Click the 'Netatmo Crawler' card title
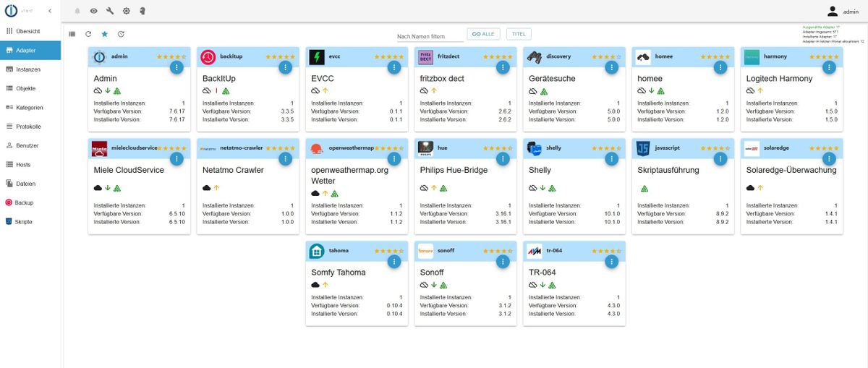Image resolution: width=868 pixels, height=368 pixels. tap(233, 170)
